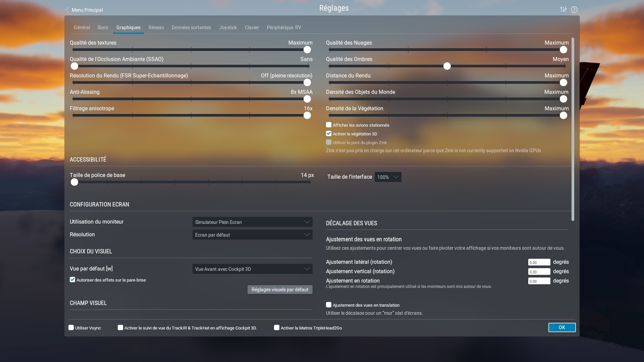The height and width of the screenshot is (362, 644).
Task: Click the back arrow next to Menu Principal
Action: click(67, 10)
